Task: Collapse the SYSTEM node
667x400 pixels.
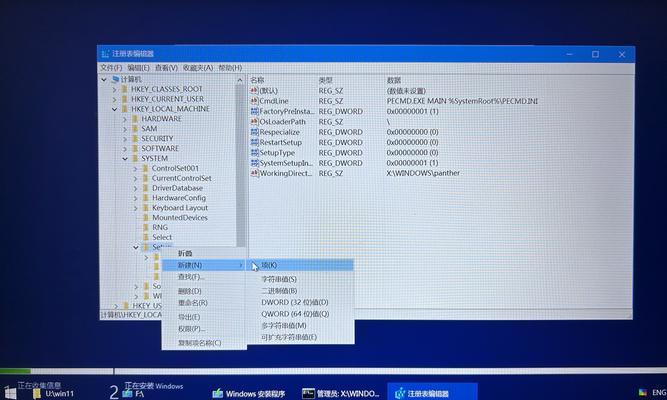Action: [125, 158]
